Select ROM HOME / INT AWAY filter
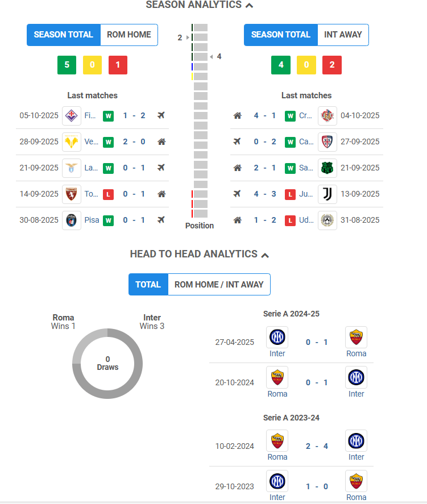This screenshot has height=504, width=427. coord(219,284)
